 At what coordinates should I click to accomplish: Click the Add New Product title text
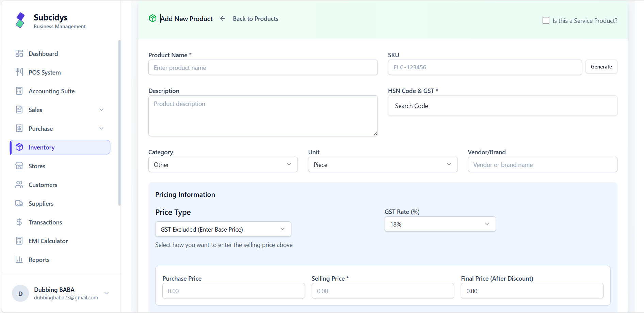187,19
